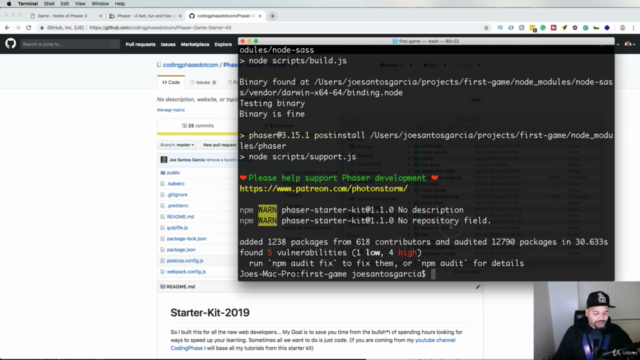Close the 'Game - Notes of Phaser 3' tab
The width and height of the screenshot is (640, 360).
100,16
